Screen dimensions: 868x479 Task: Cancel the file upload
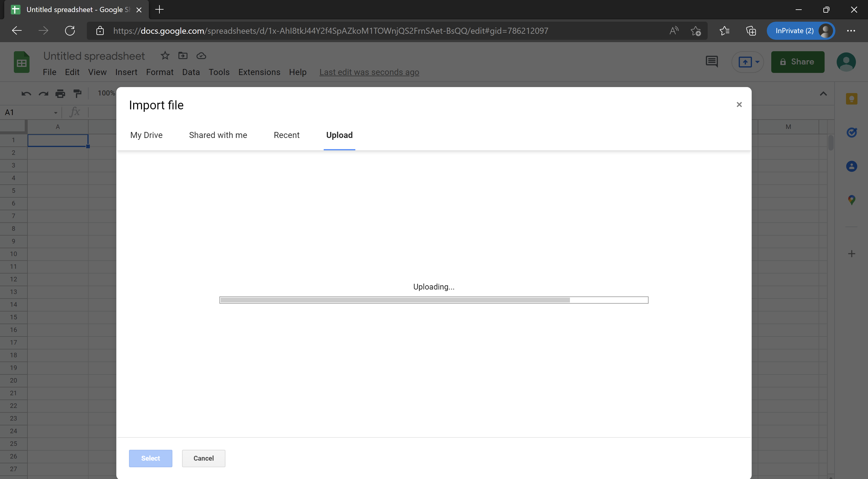pos(203,458)
